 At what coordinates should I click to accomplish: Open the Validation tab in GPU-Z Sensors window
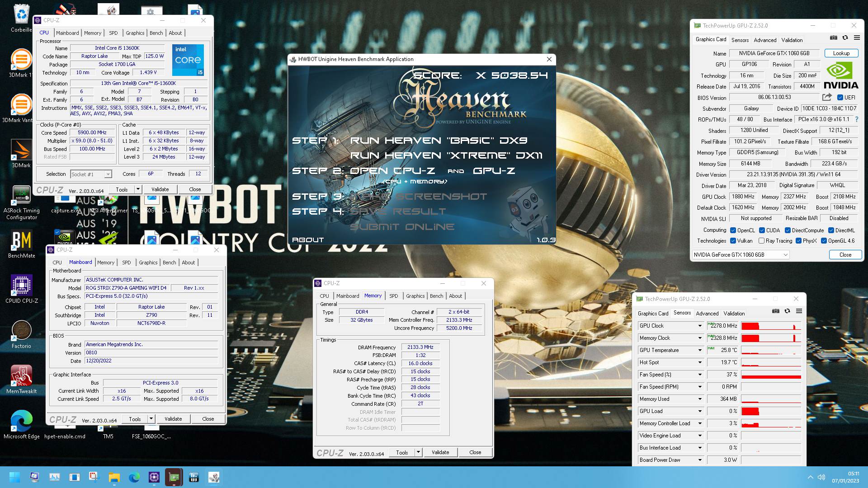pos(734,313)
